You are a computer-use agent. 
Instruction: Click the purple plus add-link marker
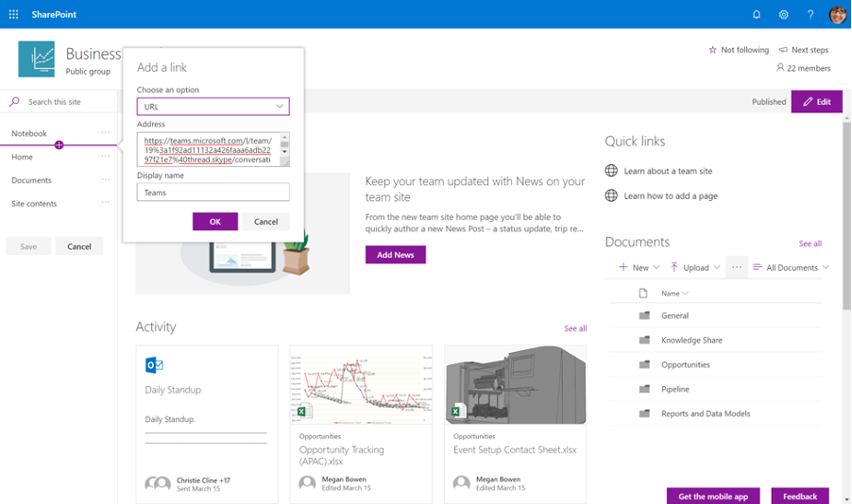point(59,145)
